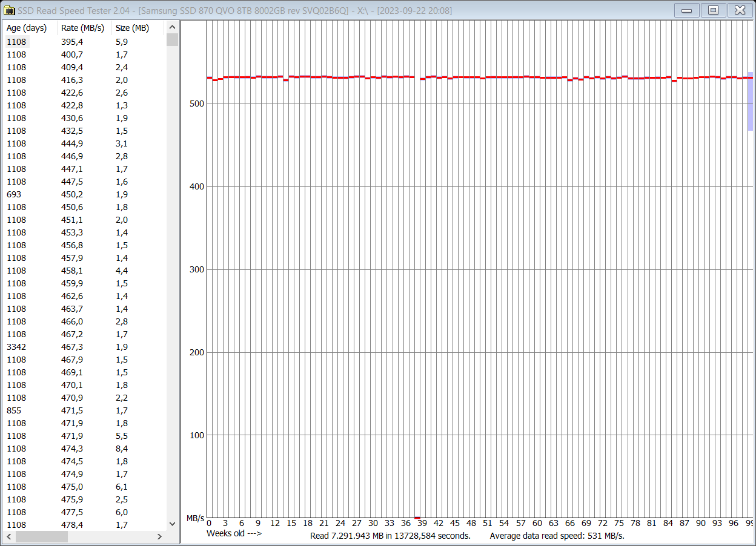Click the scroll-up arrow of the list scrollbar
756x546 pixels.
(x=173, y=27)
